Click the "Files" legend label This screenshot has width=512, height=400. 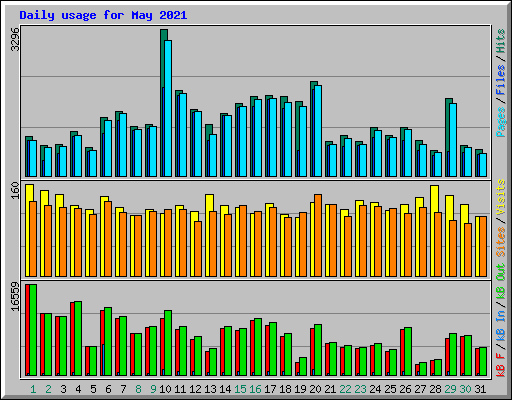coord(500,80)
